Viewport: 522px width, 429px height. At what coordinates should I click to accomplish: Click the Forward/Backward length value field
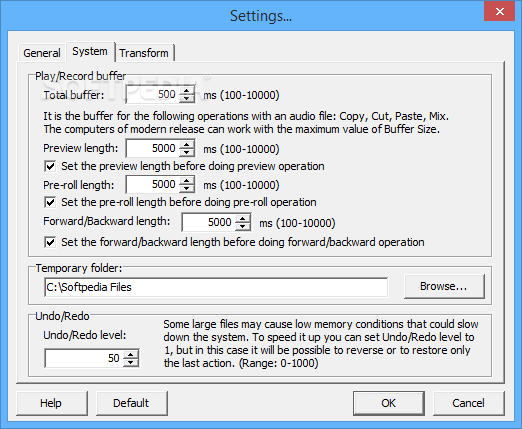[209, 222]
